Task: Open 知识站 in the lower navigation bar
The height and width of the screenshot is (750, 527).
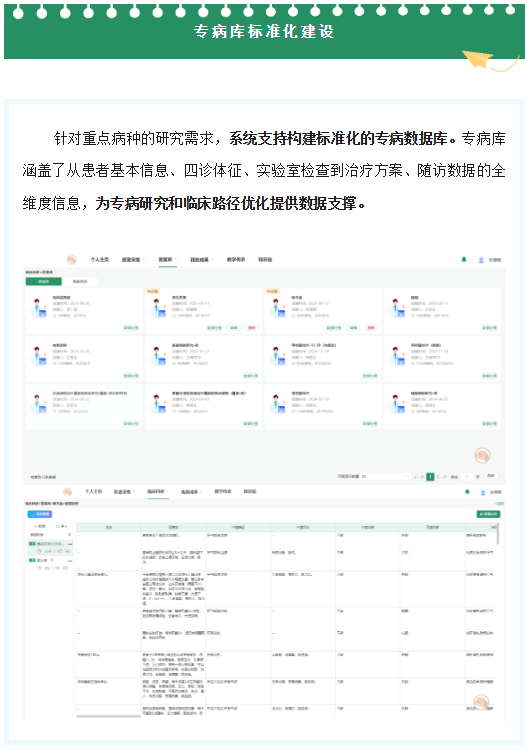Action: (250, 492)
